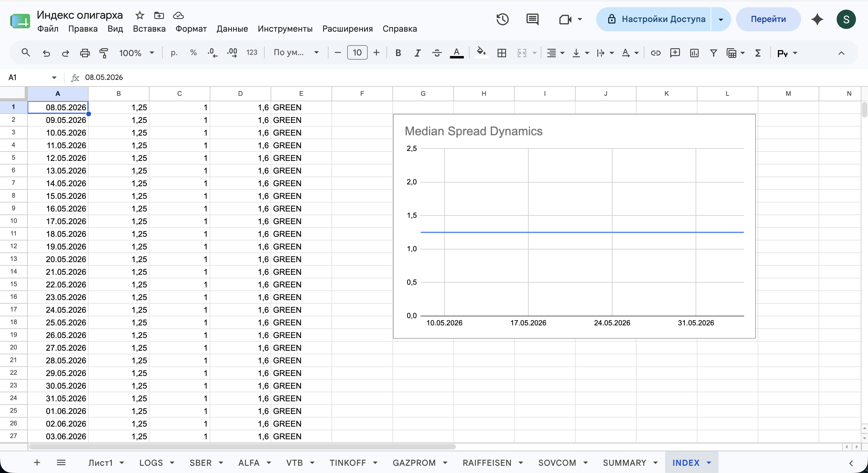The width and height of the screenshot is (868, 473).
Task: Open more number formats 123
Action: point(252,52)
